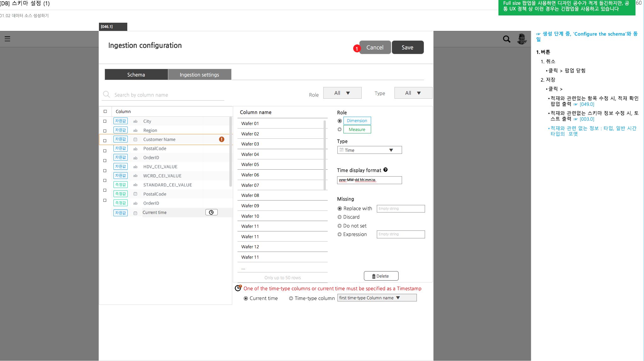Select Time-type column as timestamp

(x=291, y=298)
